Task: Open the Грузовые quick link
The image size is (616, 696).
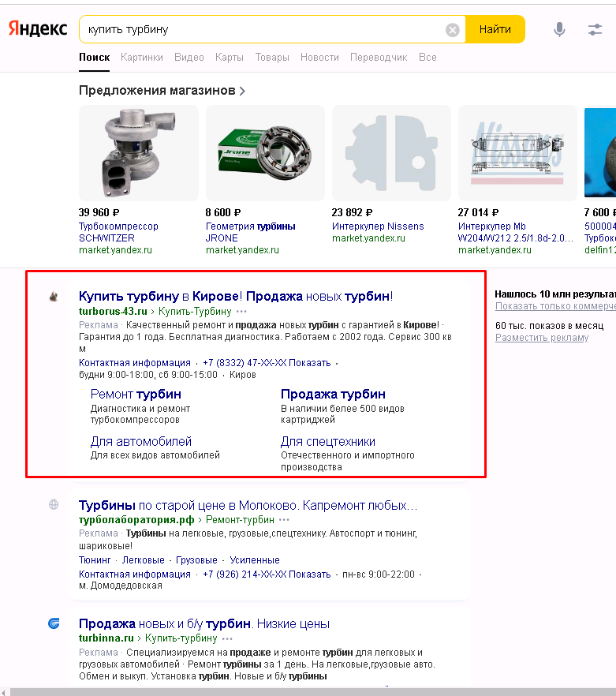Action: (x=196, y=560)
